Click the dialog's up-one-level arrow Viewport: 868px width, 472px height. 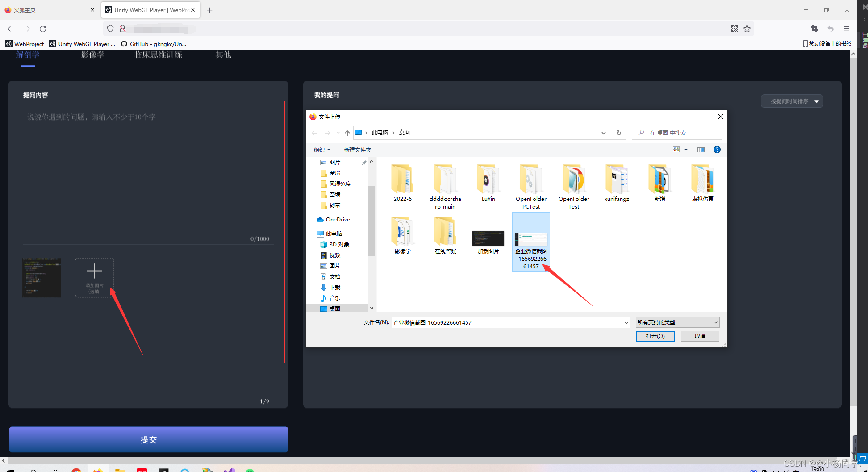pyautogui.click(x=347, y=133)
